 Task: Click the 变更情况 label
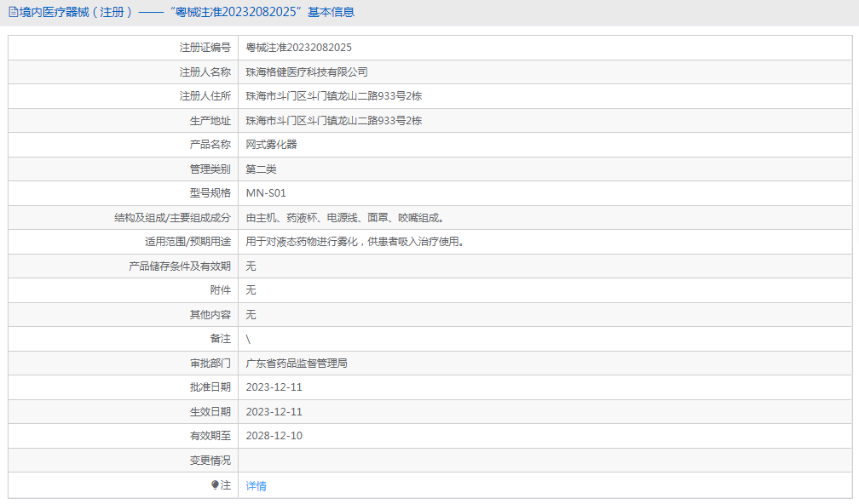210,461
